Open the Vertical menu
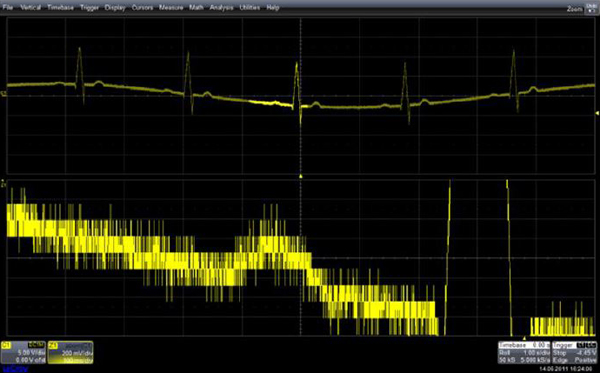The image size is (600, 373). (x=31, y=7)
